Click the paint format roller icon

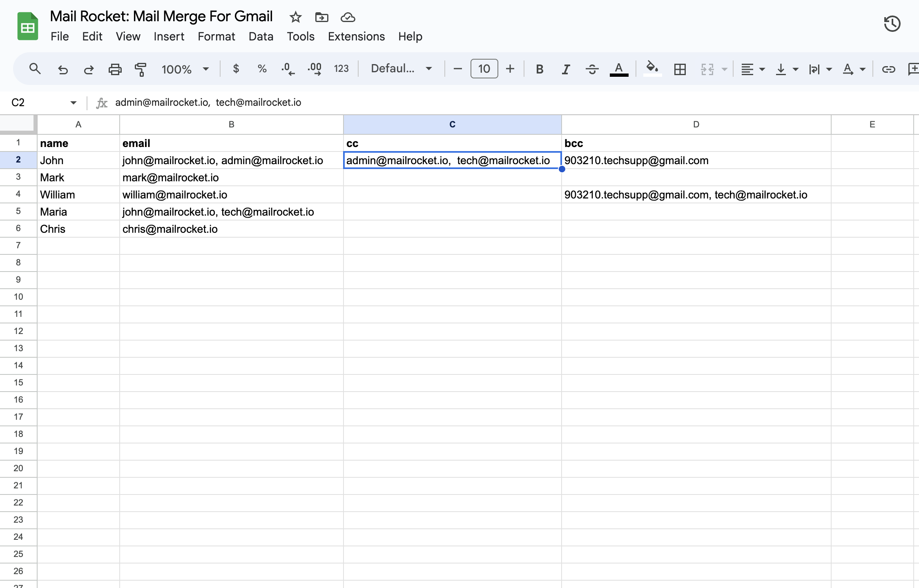141,69
